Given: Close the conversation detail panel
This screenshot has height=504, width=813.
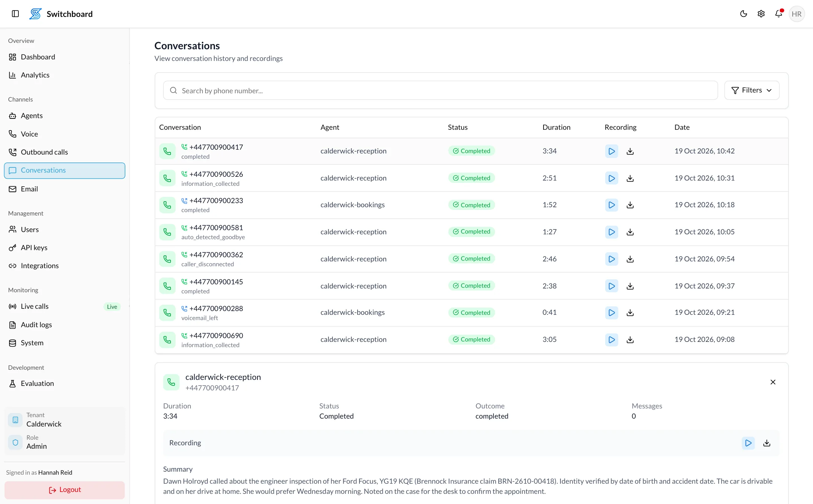Looking at the screenshot, I should pyautogui.click(x=773, y=382).
